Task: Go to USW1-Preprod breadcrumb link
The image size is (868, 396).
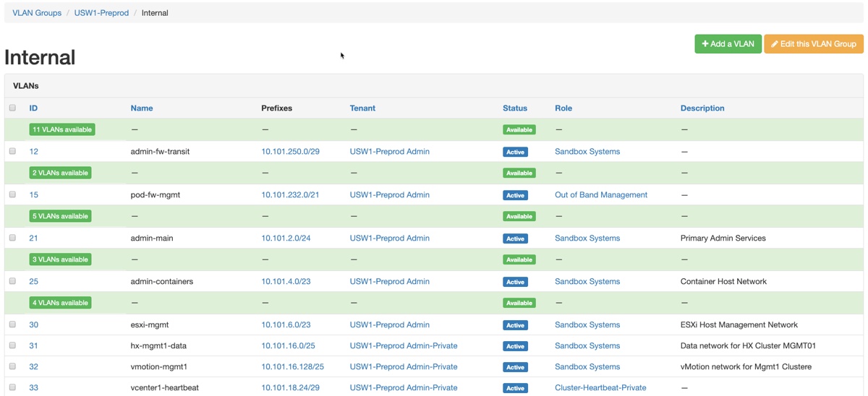Action: point(101,13)
